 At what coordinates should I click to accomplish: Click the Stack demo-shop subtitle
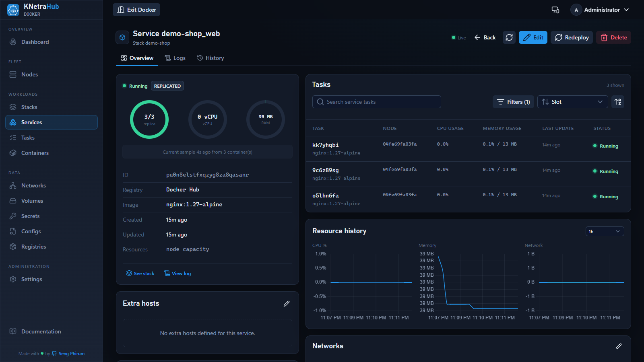point(151,43)
